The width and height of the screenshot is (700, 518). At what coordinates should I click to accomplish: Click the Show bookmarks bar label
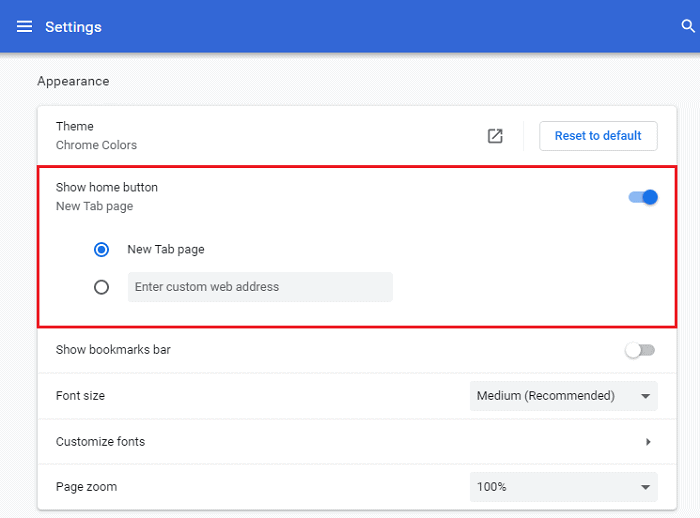113,350
